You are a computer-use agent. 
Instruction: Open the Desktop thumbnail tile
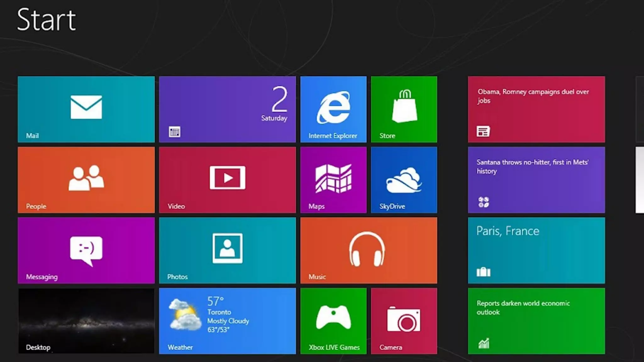coord(86,321)
